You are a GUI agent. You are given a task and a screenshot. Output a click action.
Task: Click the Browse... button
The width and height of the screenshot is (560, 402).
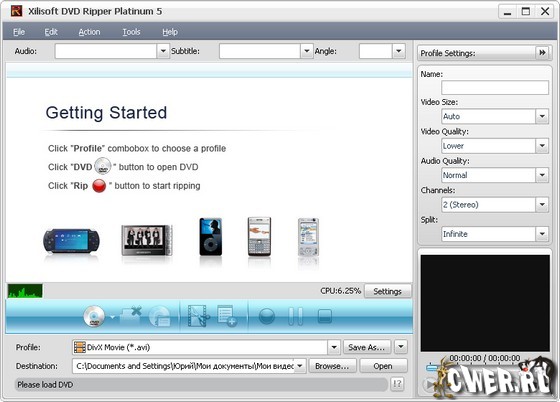pos(332,366)
